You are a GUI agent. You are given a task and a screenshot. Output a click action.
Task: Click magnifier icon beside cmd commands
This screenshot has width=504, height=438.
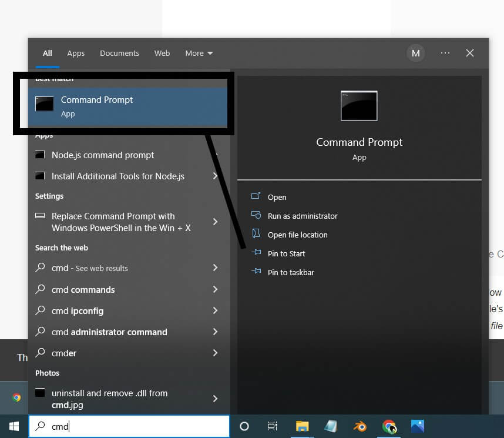(x=40, y=289)
